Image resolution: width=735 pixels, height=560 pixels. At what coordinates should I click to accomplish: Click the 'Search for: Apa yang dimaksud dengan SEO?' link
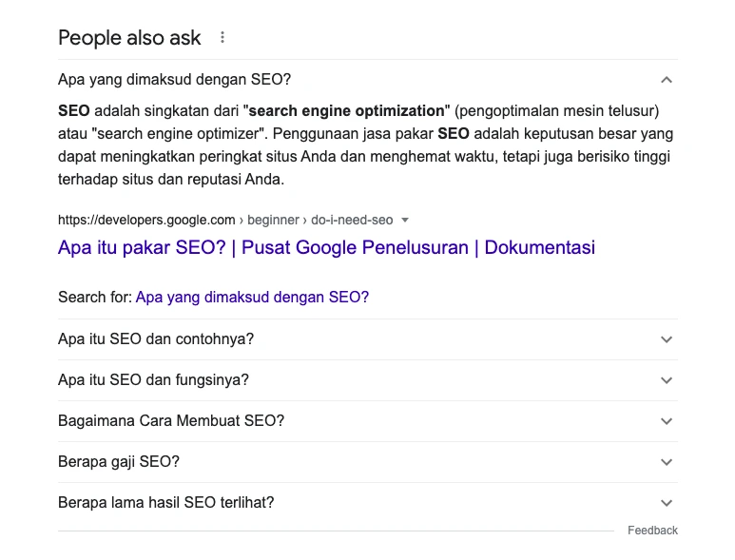pyautogui.click(x=252, y=297)
